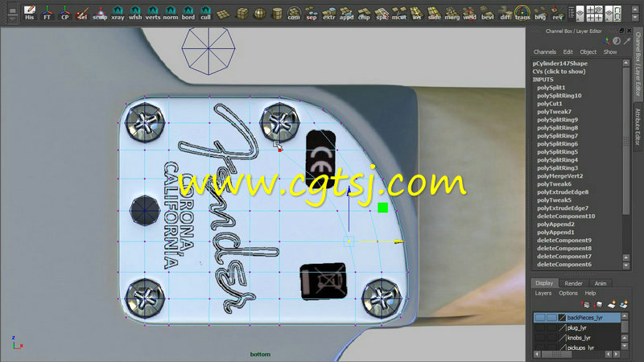Toggle display type box of plug_lyr

point(551,327)
